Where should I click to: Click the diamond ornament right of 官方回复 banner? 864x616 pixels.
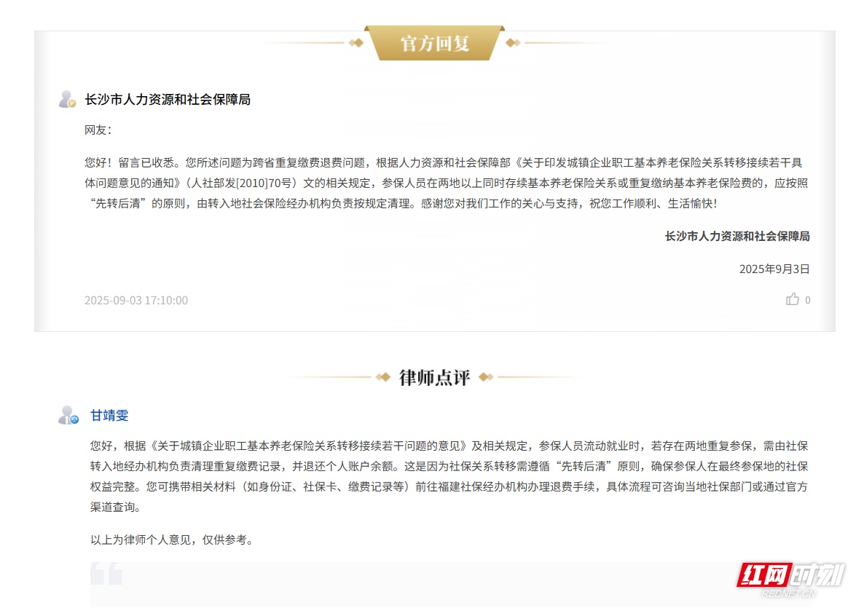[x=513, y=43]
